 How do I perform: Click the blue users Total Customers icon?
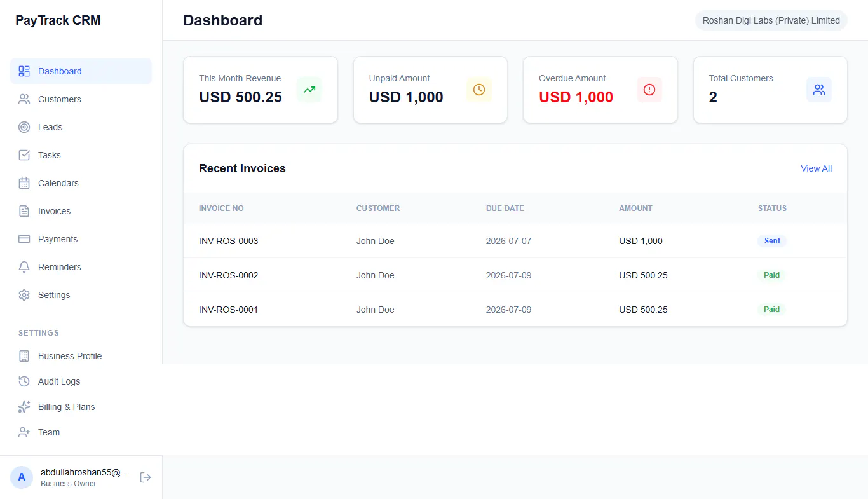pyautogui.click(x=819, y=90)
